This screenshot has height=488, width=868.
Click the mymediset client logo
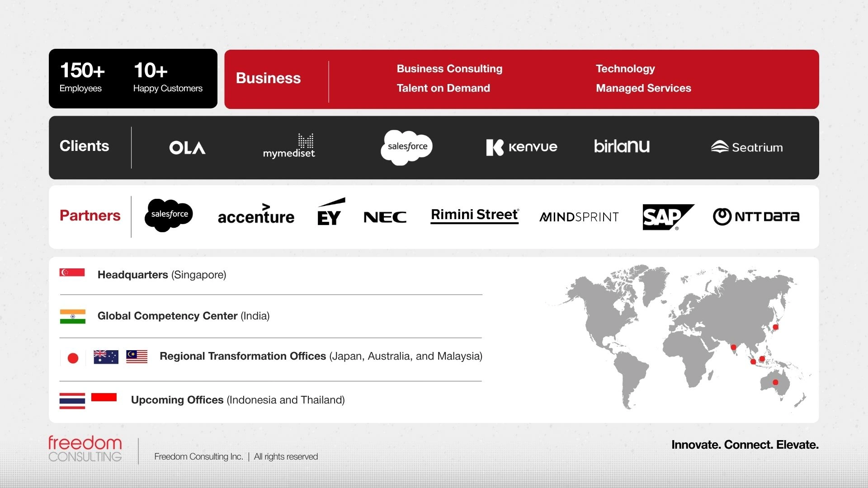(x=289, y=147)
